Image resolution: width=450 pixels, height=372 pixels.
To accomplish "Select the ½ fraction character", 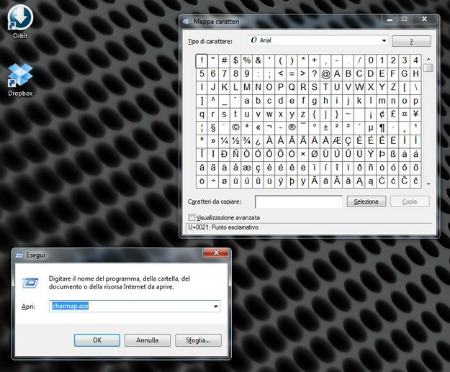I will coord(236,141).
